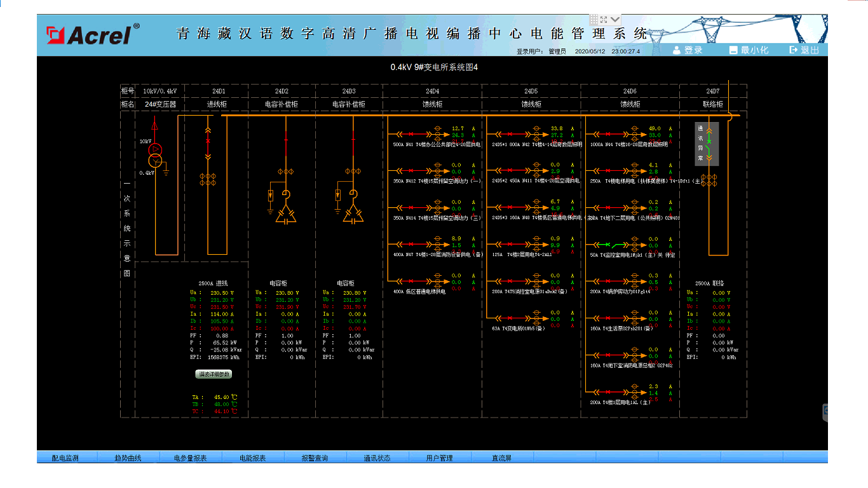
Task: Open the 配电监测 bottom menu
Action: point(65,457)
